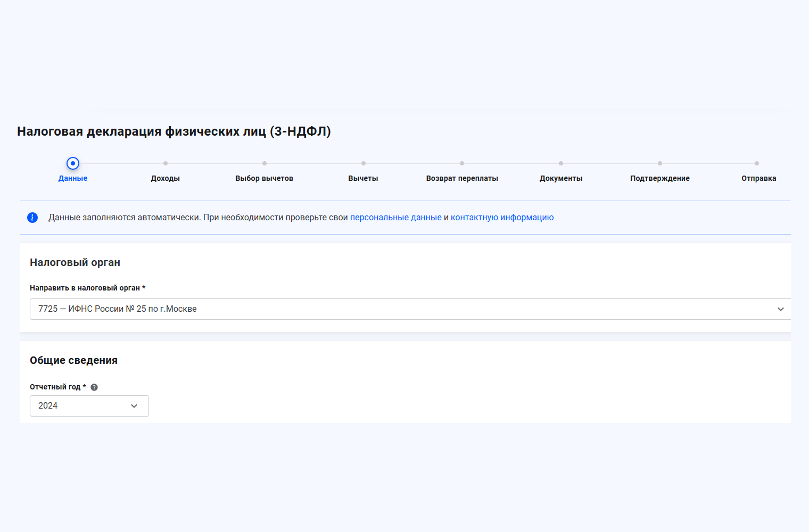This screenshot has width=809, height=532.
Task: Click the Отчетный год field label
Action: pyautogui.click(x=55, y=387)
